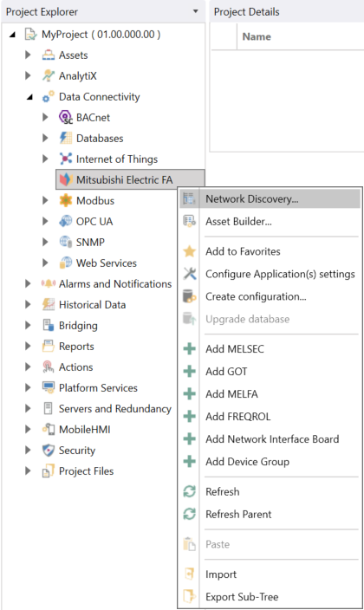The image size is (364, 610).
Task: Collapse the Data Connectivity node
Action: (x=29, y=97)
